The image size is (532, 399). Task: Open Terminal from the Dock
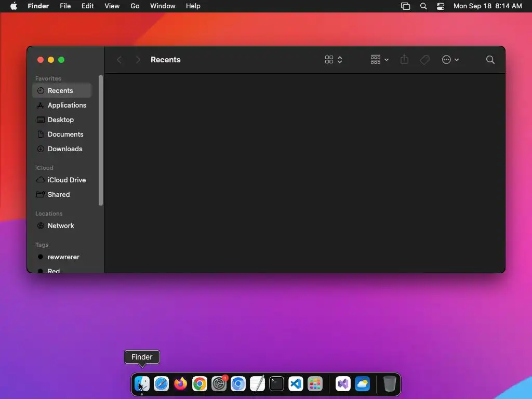[x=276, y=384]
